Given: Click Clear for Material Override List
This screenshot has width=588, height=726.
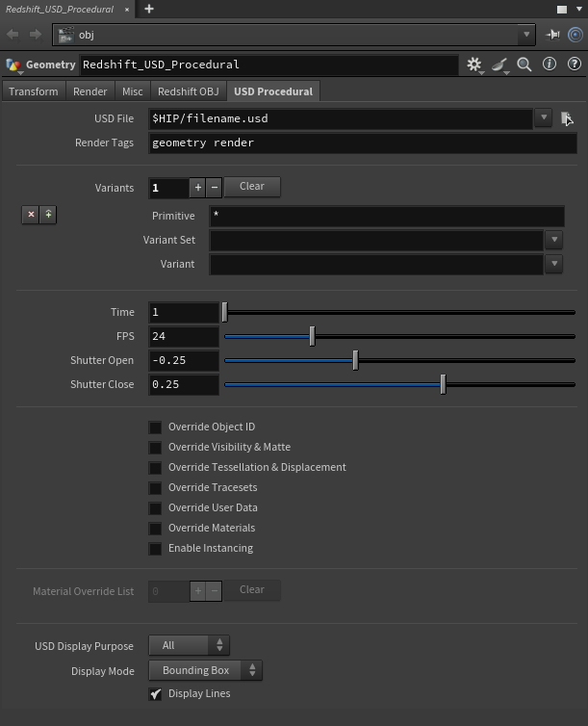Looking at the screenshot, I should point(252,590).
